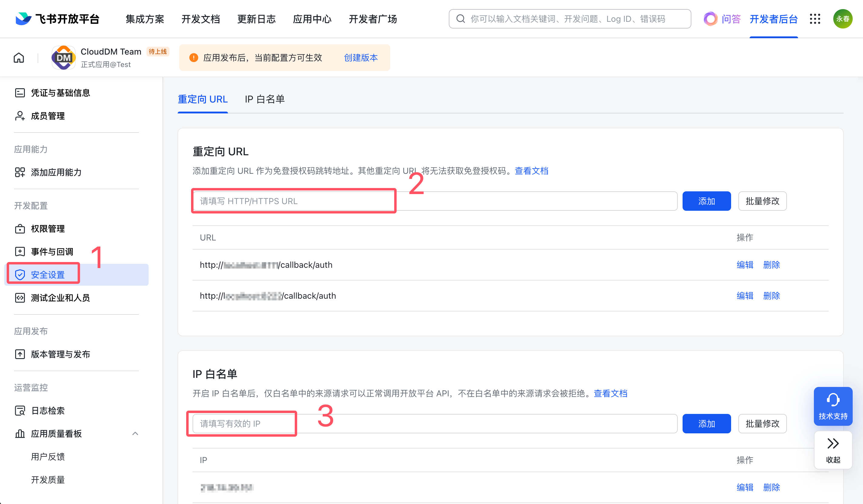Click the documentation search box
863x504 pixels.
coord(569,19)
